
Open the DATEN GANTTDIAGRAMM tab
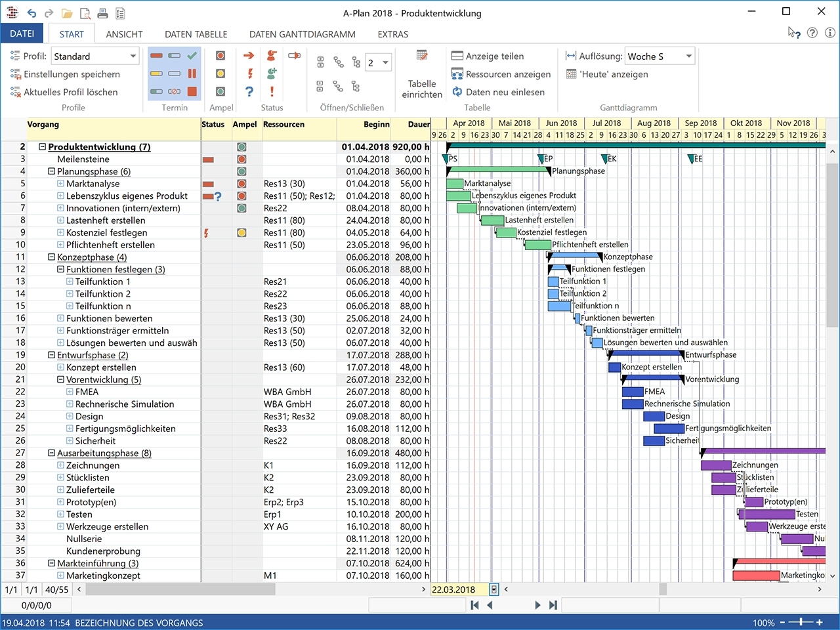pyautogui.click(x=302, y=34)
